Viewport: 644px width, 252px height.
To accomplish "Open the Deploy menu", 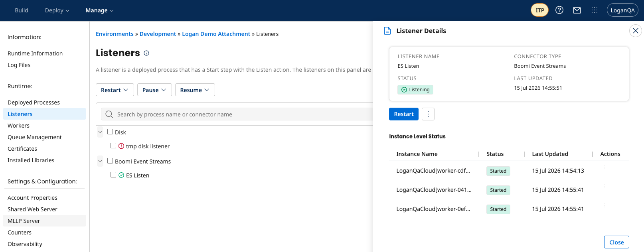I will [x=57, y=10].
